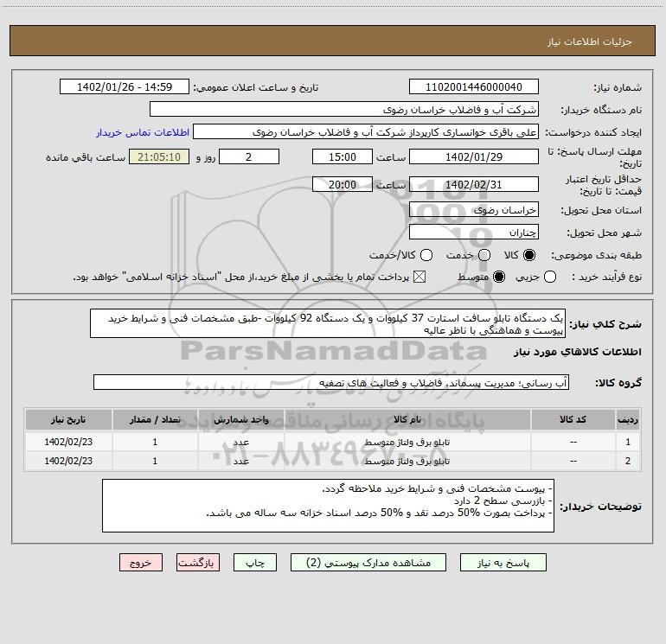Click row 1 item name تابلو برق ولتاژ متوسط

pos(407,442)
